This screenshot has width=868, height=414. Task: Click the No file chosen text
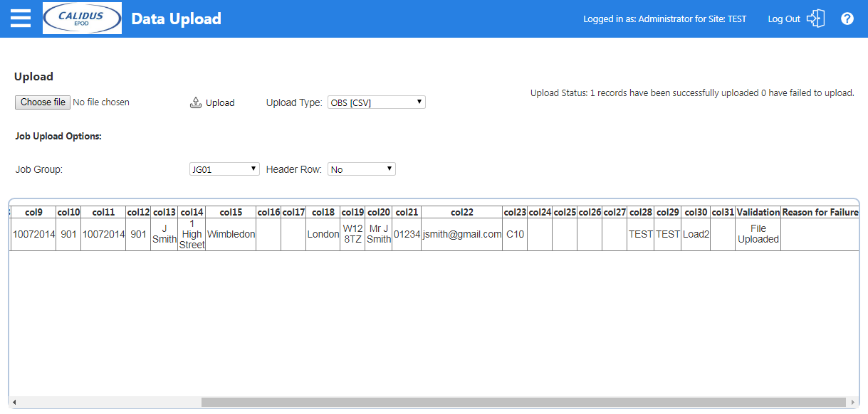click(x=101, y=102)
